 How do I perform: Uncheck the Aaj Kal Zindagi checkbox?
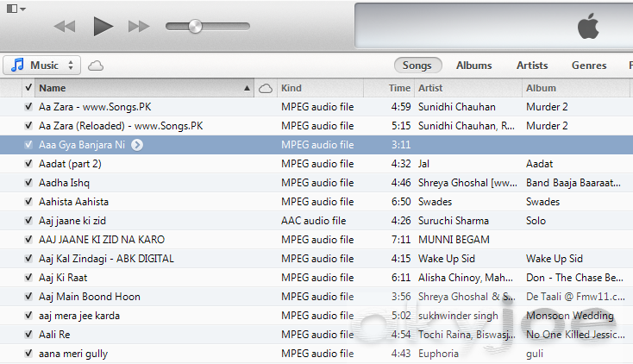pos(28,259)
